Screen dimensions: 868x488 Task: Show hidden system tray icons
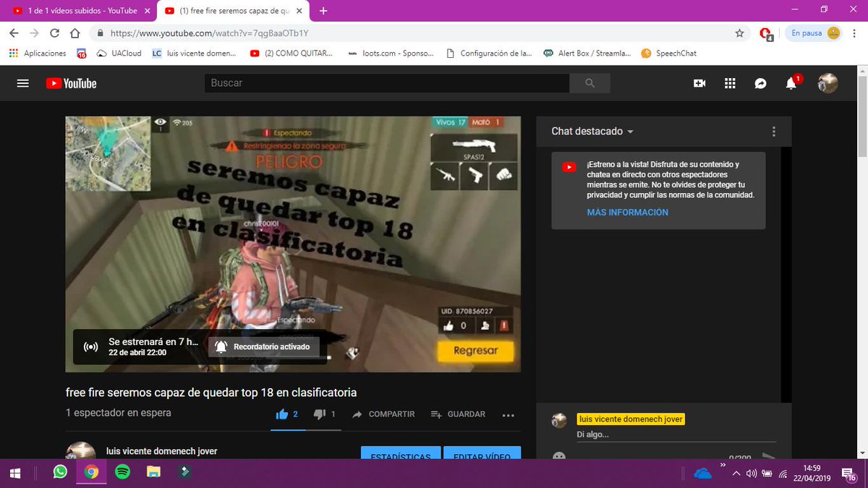pos(736,474)
